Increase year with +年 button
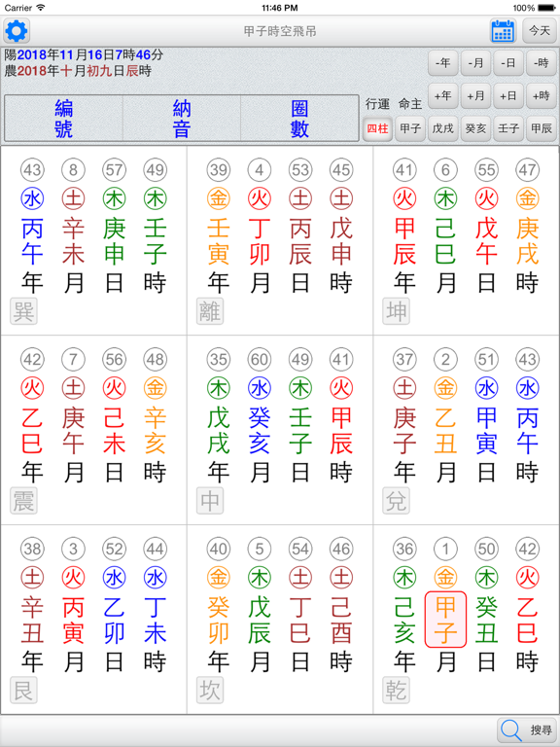The width and height of the screenshot is (560, 747). point(443,95)
